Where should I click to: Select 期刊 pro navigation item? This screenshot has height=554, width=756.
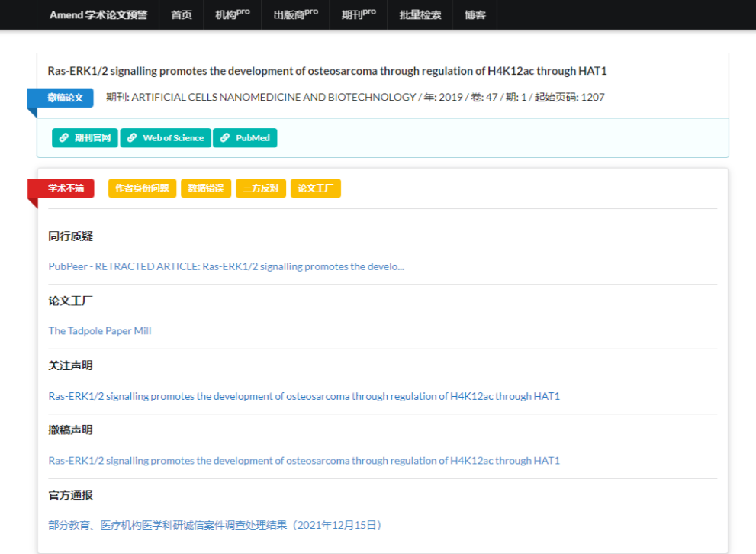click(359, 15)
